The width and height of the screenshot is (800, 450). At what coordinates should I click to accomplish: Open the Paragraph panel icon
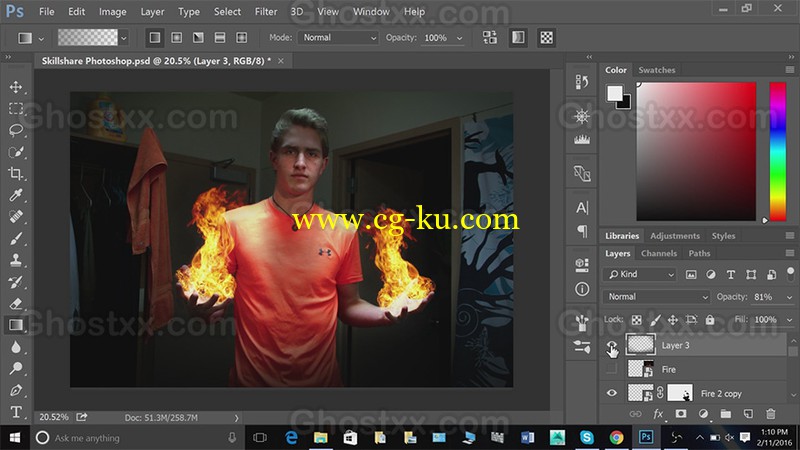click(x=582, y=231)
